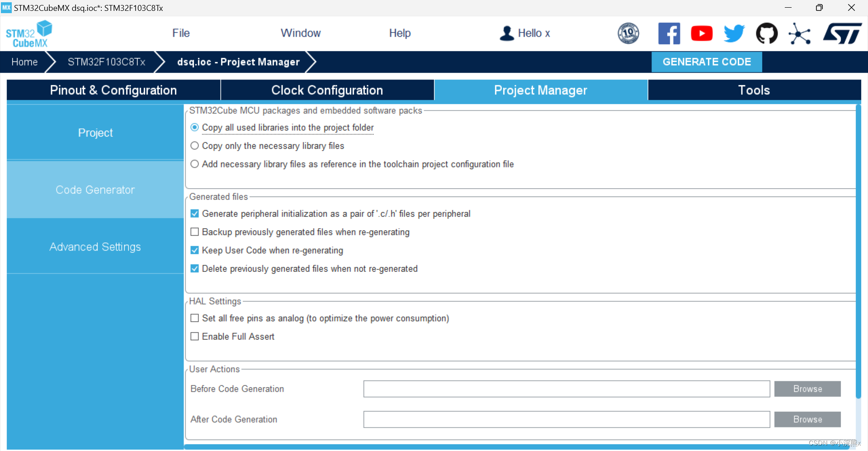Open the YouTube icon link

click(702, 33)
